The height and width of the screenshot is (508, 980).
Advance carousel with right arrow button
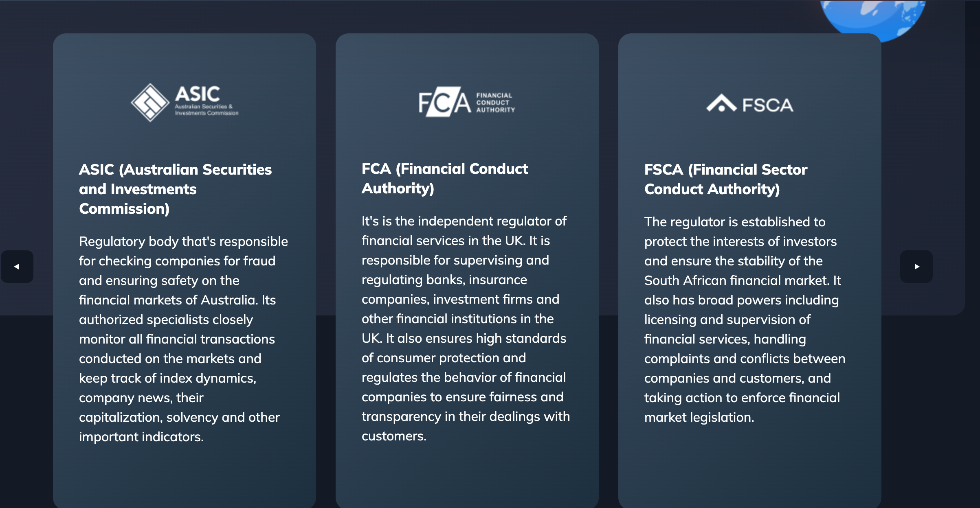point(916,267)
